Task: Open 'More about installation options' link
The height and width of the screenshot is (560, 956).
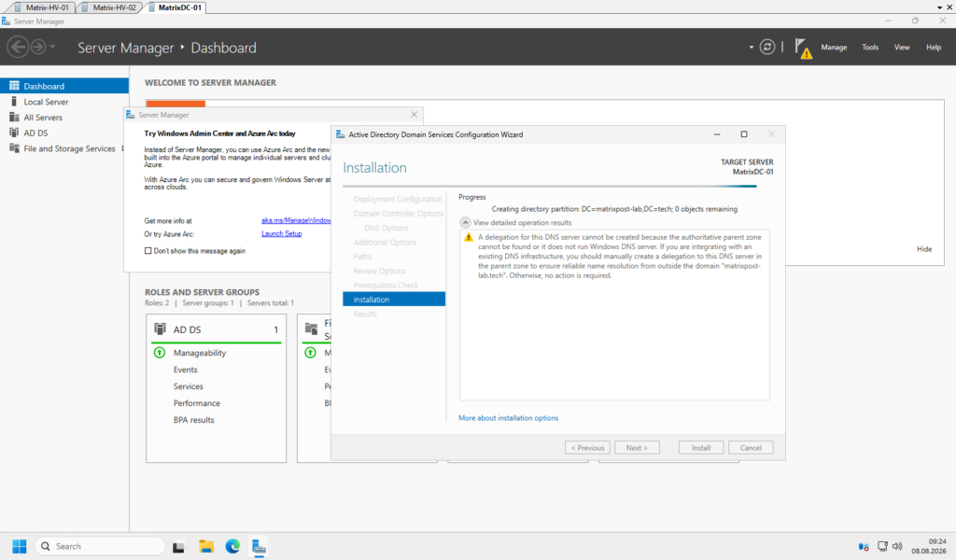Action: point(508,418)
